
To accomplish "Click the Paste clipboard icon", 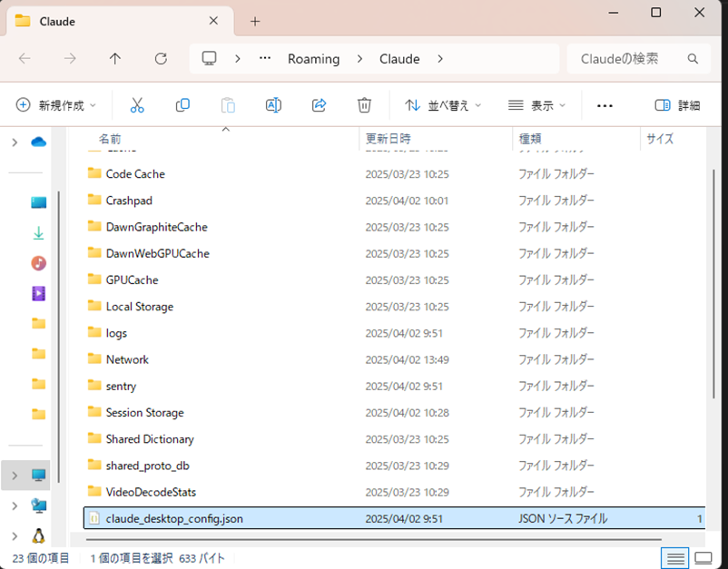I will pos(228,105).
